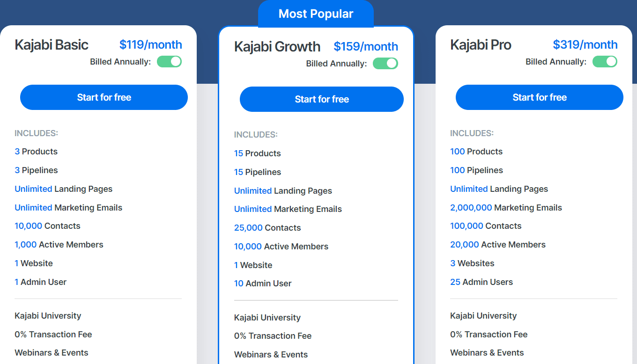Click 10,000 Contacts in the Basic plan

coord(47,226)
